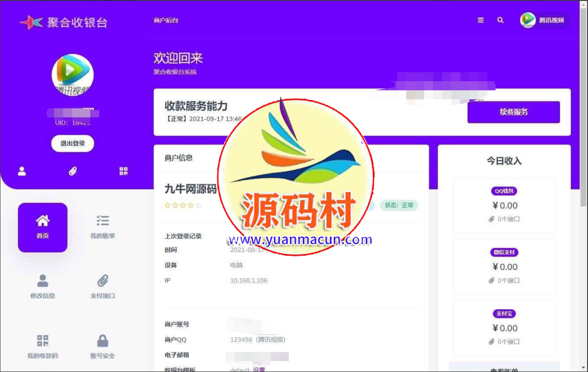Viewport: 588px width, 372px height.
Task: Switch to 我的账单 section
Action: (x=102, y=227)
